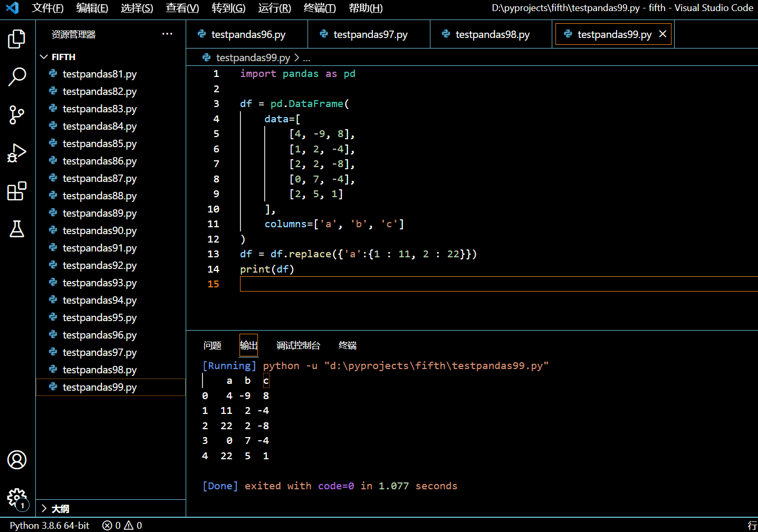
Task: Open testpandas85.py in explorer
Action: pos(111,143)
